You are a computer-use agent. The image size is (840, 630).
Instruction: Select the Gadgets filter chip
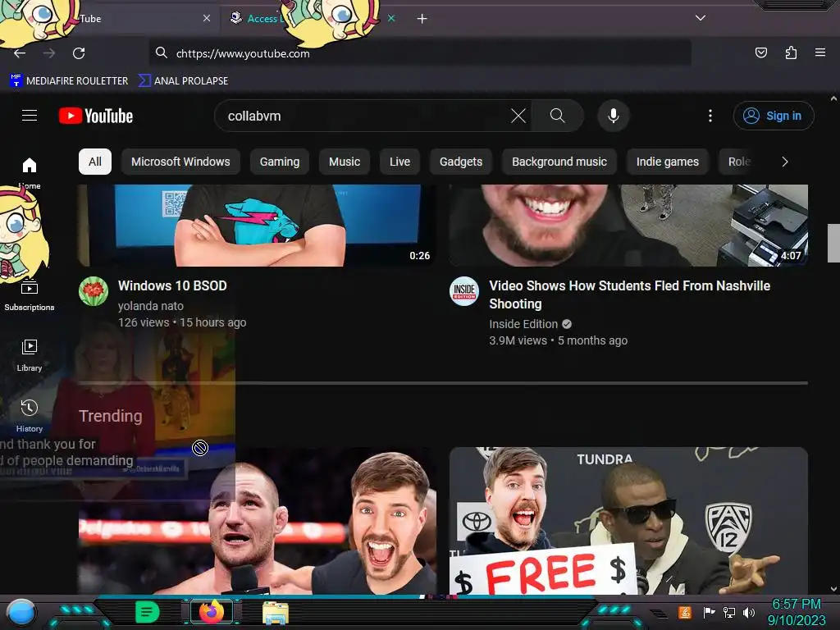pos(461,162)
